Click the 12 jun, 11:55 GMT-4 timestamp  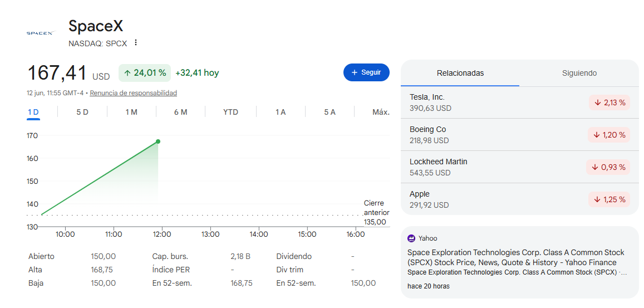(55, 93)
